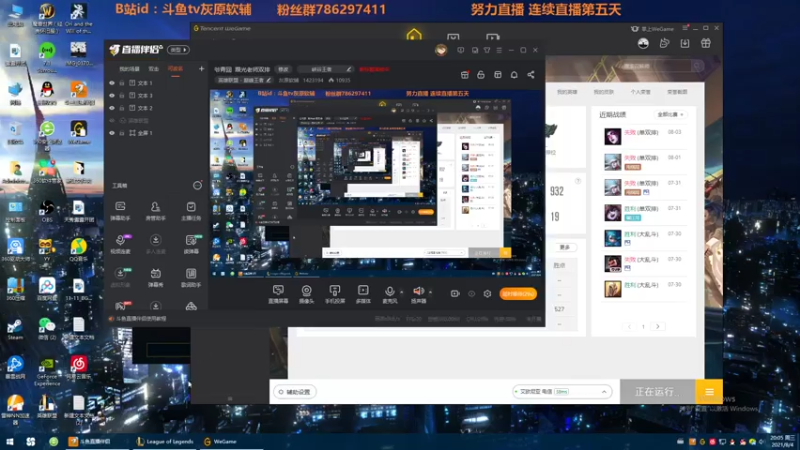The height and width of the screenshot is (450, 800).
Task: Switch to 我的场景 tab
Action: [x=129, y=69]
